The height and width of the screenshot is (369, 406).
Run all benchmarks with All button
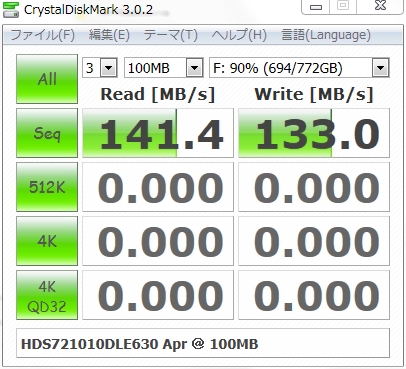tap(47, 79)
